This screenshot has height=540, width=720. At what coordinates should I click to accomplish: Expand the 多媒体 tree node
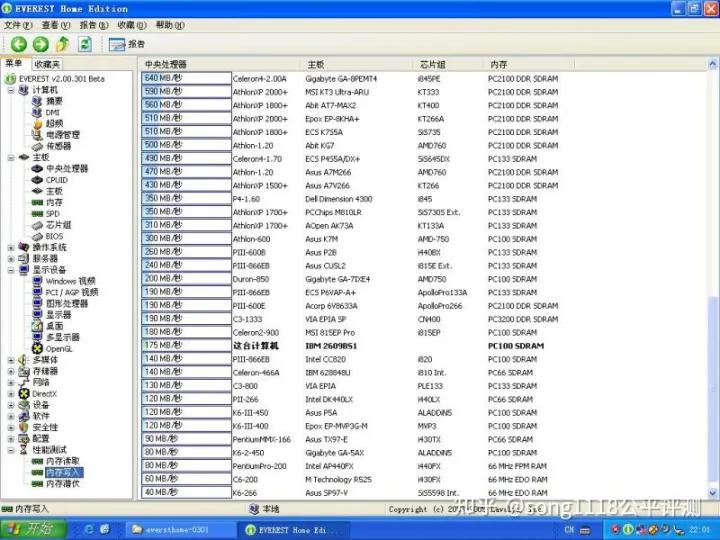coord(11,360)
